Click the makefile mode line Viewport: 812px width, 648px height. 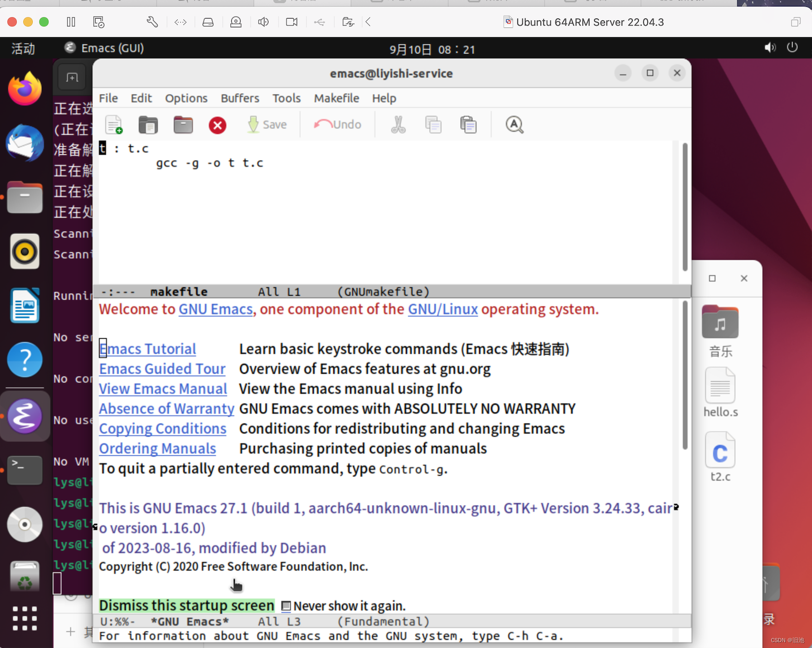(x=392, y=291)
